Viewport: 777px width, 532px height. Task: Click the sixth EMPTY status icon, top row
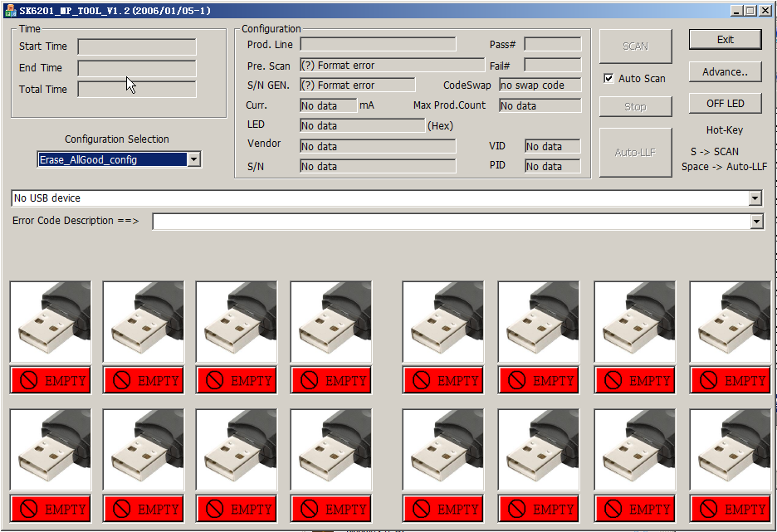[539, 380]
